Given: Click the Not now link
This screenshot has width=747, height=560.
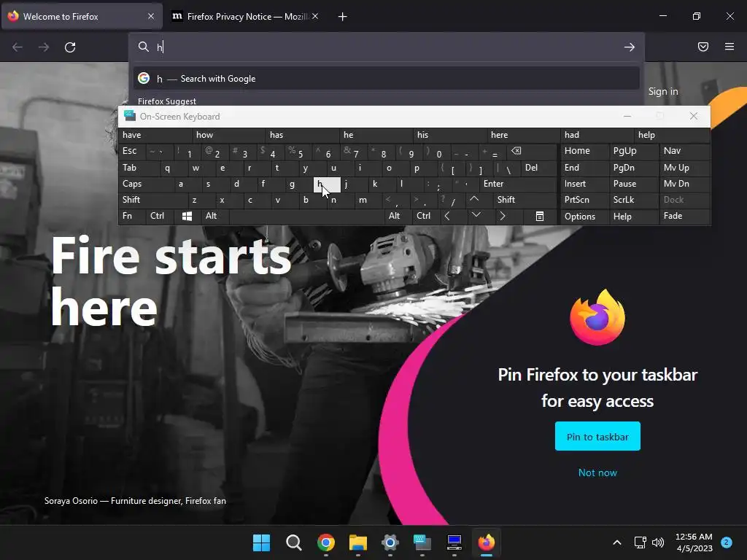Looking at the screenshot, I should pos(597,472).
